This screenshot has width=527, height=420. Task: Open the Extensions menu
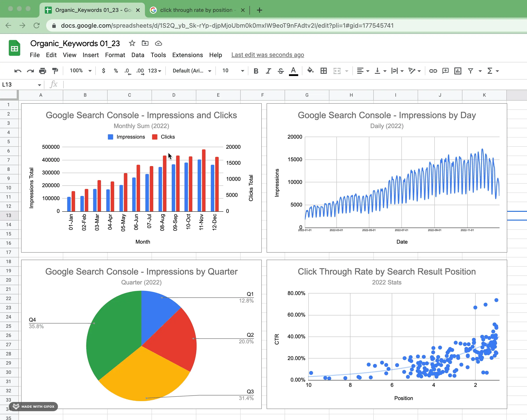(x=187, y=54)
